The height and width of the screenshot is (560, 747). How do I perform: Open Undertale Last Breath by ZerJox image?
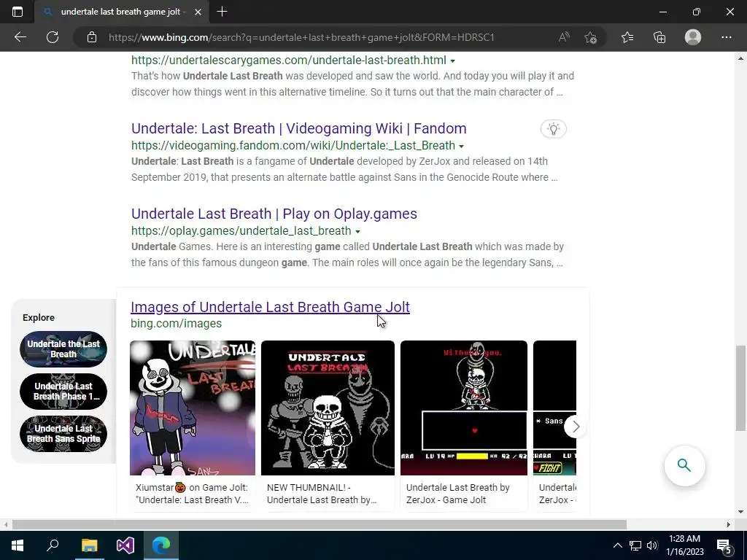[x=464, y=408]
